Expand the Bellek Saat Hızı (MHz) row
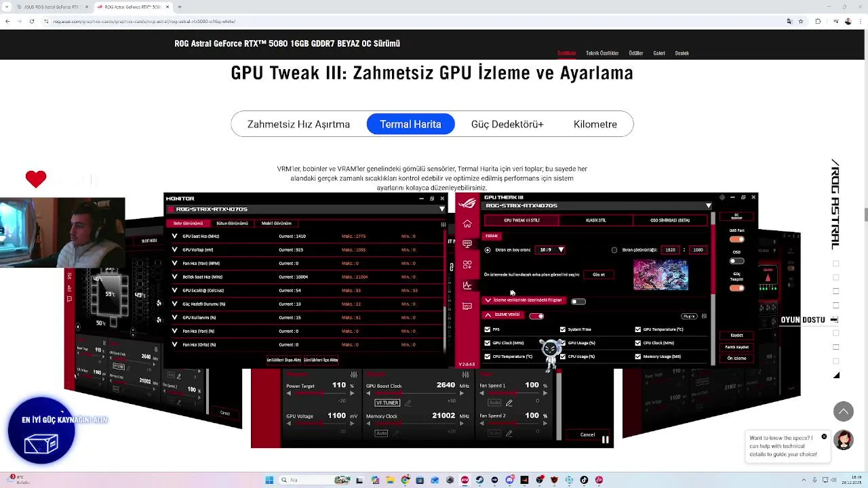 pyautogui.click(x=174, y=277)
